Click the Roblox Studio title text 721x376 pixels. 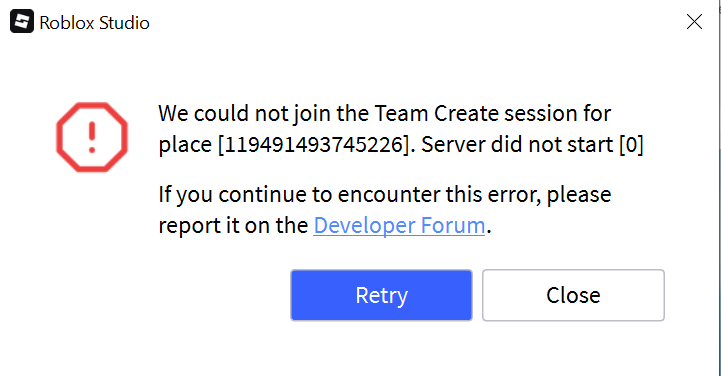point(94,23)
